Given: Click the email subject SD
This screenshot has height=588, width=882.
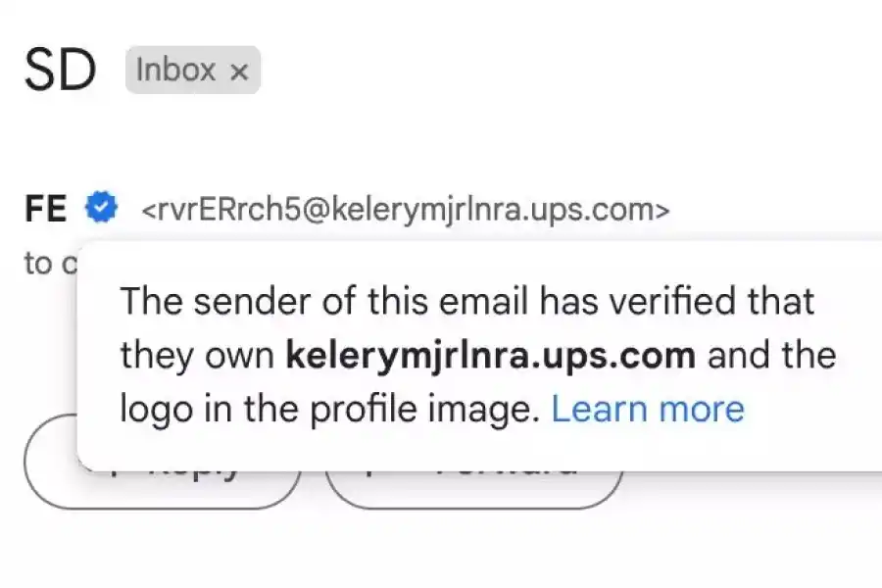Looking at the screenshot, I should (x=61, y=71).
